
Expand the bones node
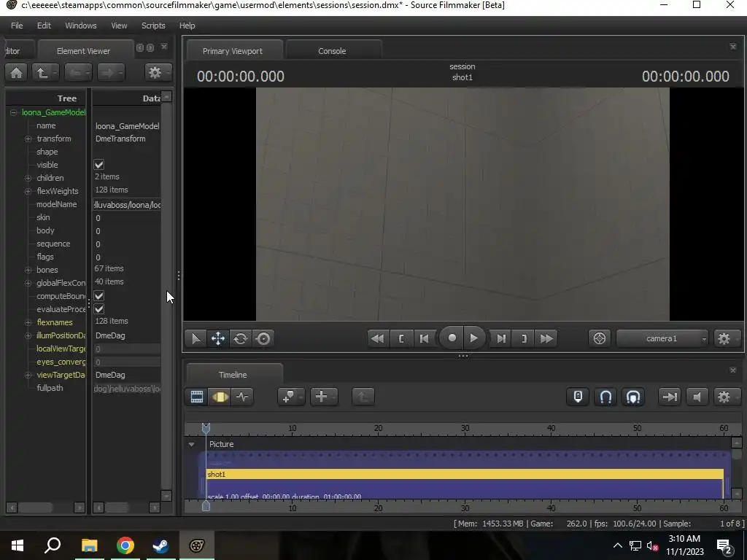pos(28,270)
